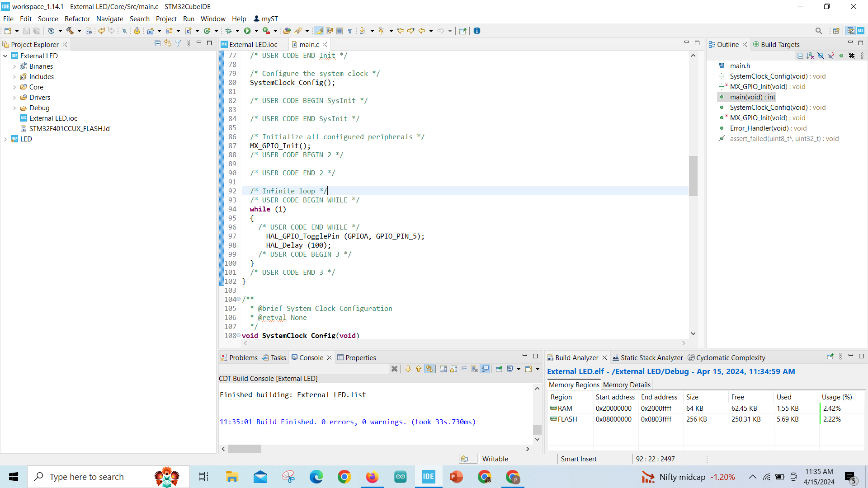Screen dimensions: 868x488
Task: Open the Project menu
Action: [166, 19]
